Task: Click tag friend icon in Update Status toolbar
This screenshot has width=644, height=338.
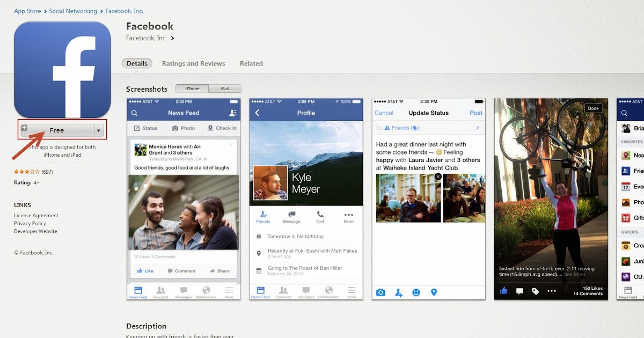Action: click(x=399, y=292)
